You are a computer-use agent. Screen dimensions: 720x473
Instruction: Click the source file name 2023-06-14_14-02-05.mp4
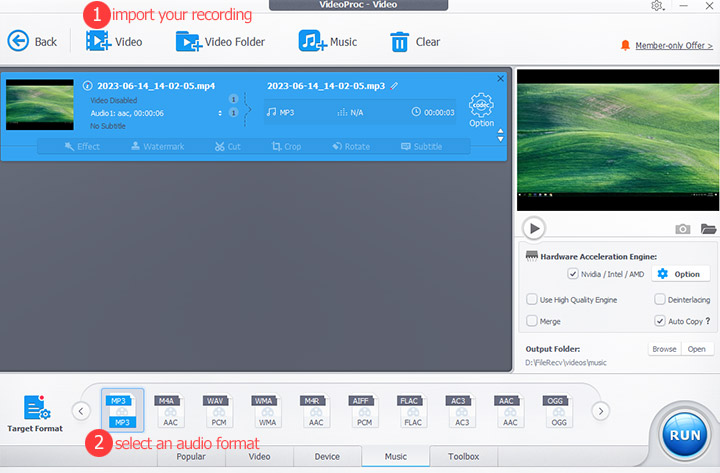tap(156, 86)
